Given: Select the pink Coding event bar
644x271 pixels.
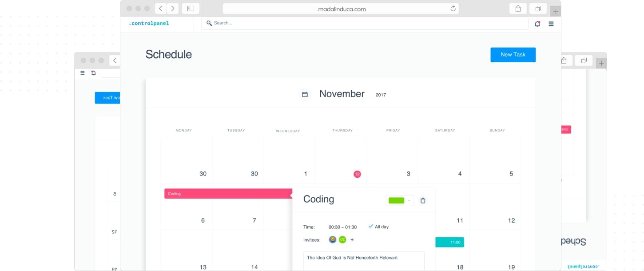Looking at the screenshot, I should point(227,194).
